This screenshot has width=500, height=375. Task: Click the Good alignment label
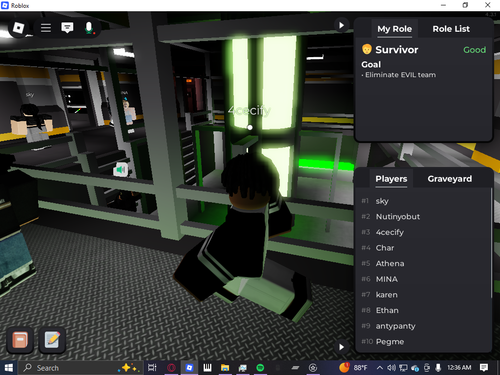click(474, 50)
